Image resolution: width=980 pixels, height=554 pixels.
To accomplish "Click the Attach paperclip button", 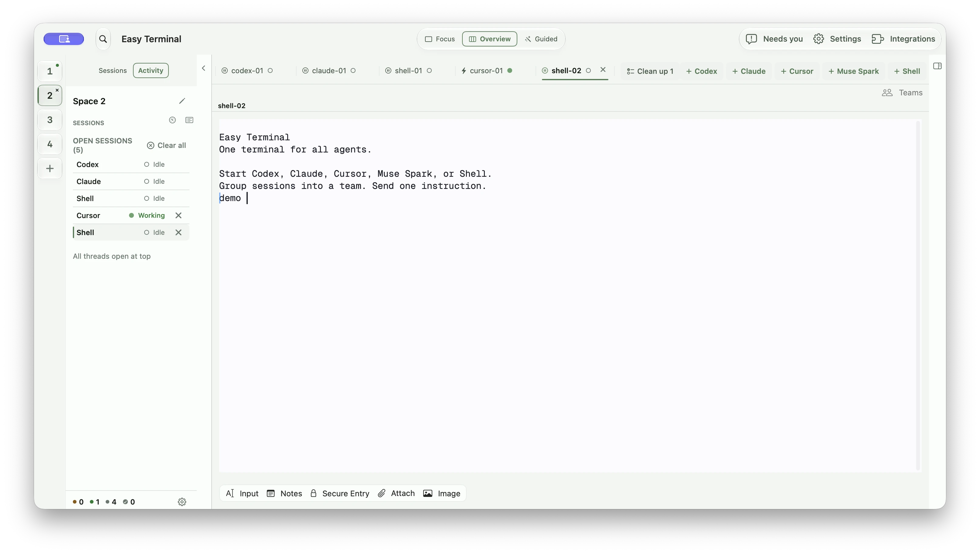I will (396, 493).
